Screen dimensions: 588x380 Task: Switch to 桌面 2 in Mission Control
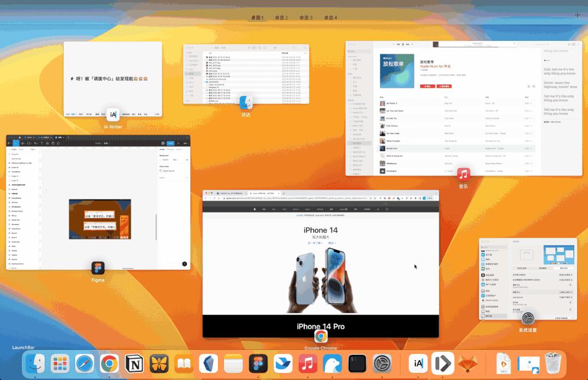coord(281,17)
